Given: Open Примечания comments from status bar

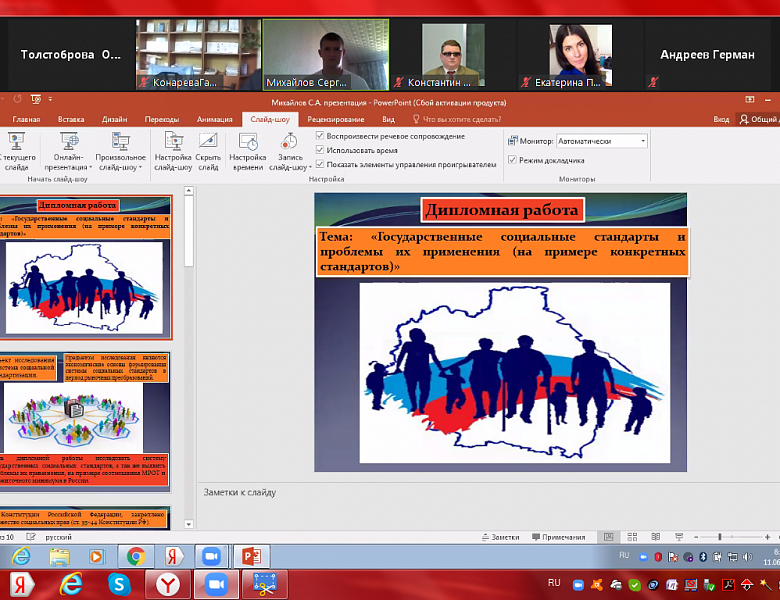Looking at the screenshot, I should coord(559,537).
